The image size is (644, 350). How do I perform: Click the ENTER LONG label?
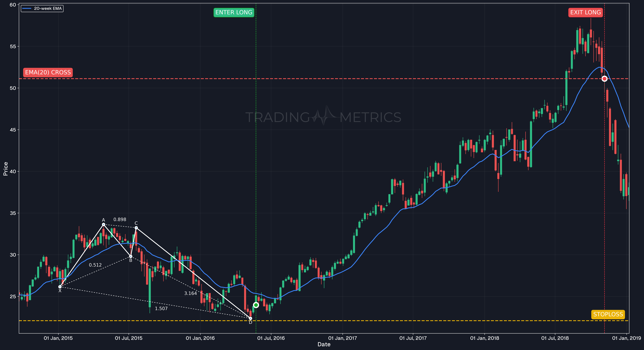(234, 12)
